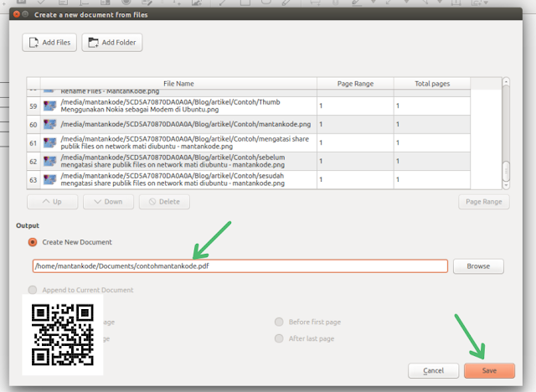The width and height of the screenshot is (536, 392).
Task: Click image thumbnail icon of row 61
Action: 49,143
